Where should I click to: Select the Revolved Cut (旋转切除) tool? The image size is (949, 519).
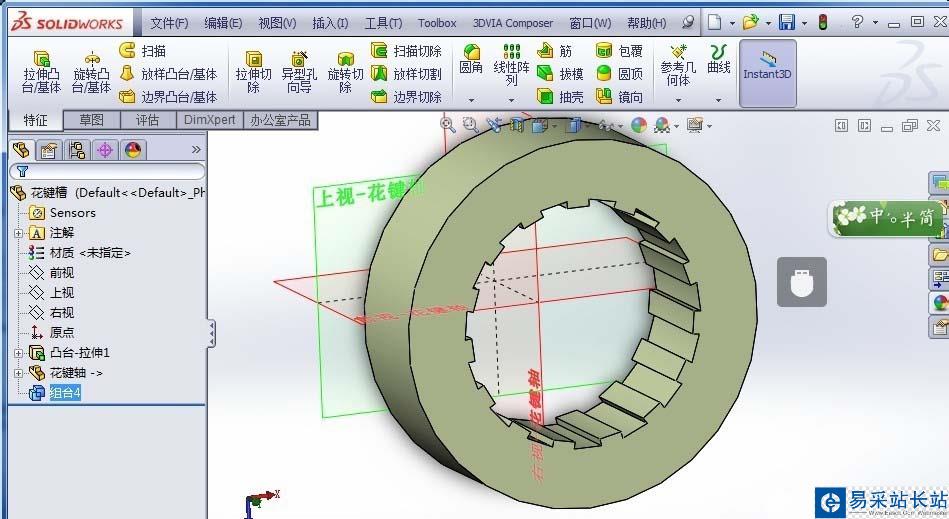tap(345, 71)
